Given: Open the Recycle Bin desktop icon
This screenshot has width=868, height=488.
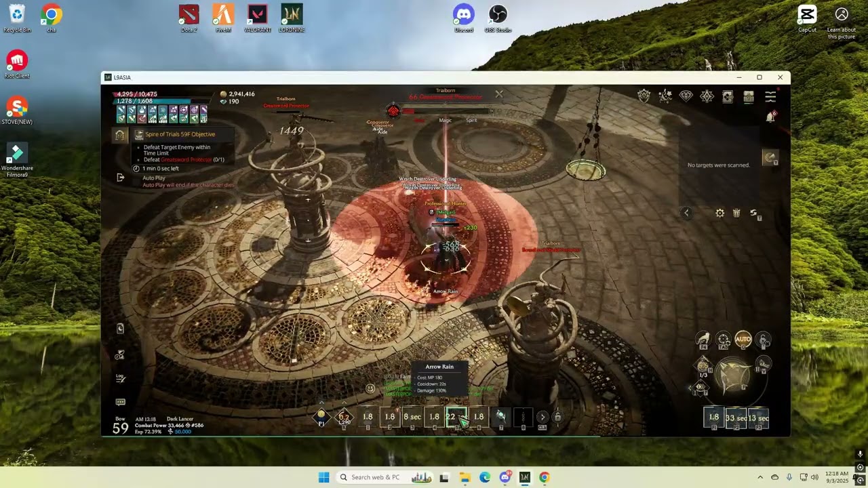Looking at the screenshot, I should click(x=17, y=18).
